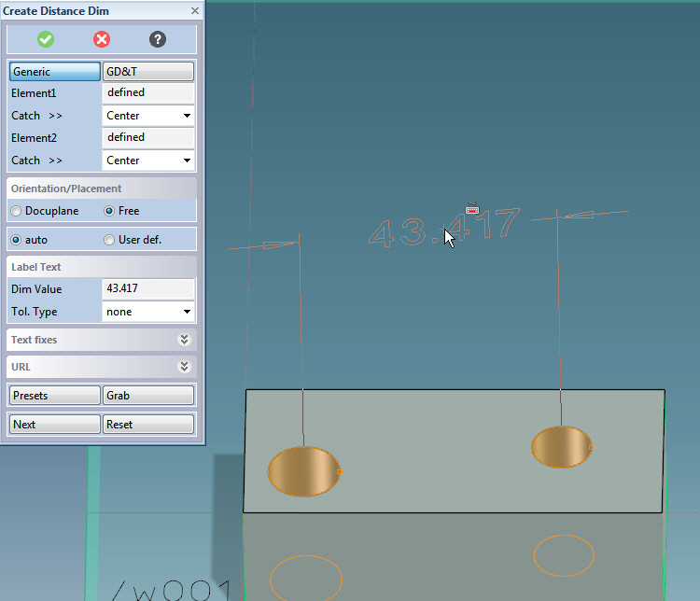Switch to the Generic tab

click(x=54, y=72)
